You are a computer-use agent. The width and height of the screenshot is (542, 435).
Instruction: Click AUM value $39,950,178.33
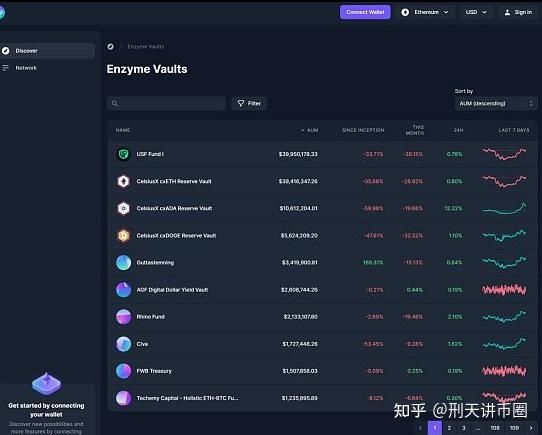[x=298, y=154]
